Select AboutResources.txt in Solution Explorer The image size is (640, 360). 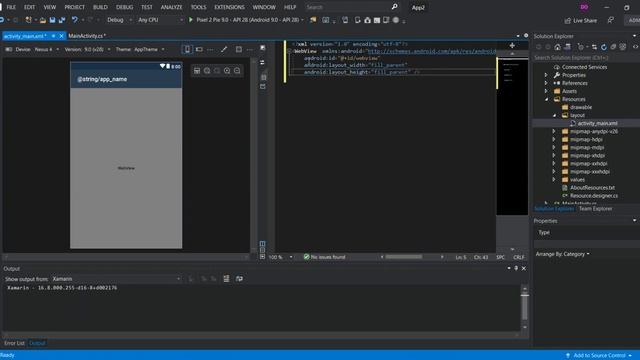tap(592, 188)
